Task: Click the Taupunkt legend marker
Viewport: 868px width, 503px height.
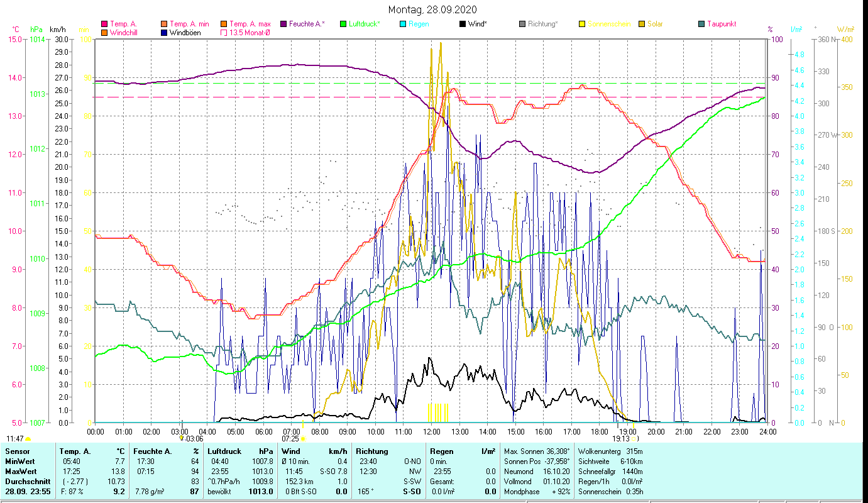Action: click(701, 24)
